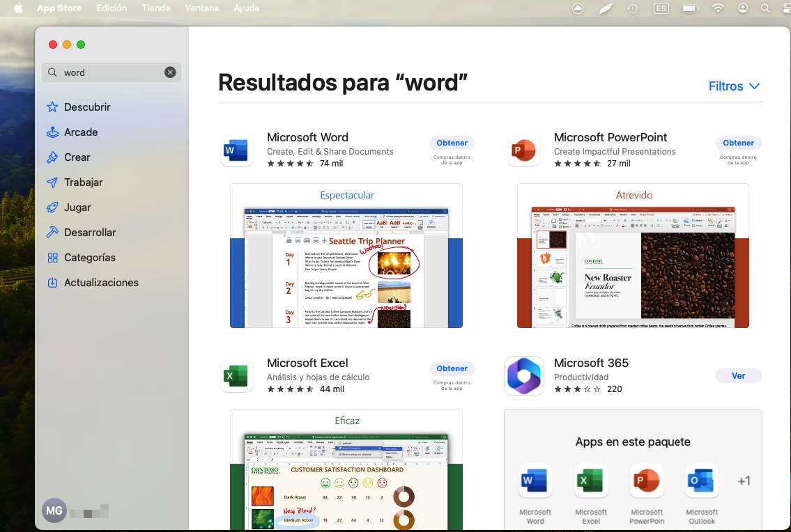Clear the search field with the X icon
The width and height of the screenshot is (791, 532).
click(170, 72)
